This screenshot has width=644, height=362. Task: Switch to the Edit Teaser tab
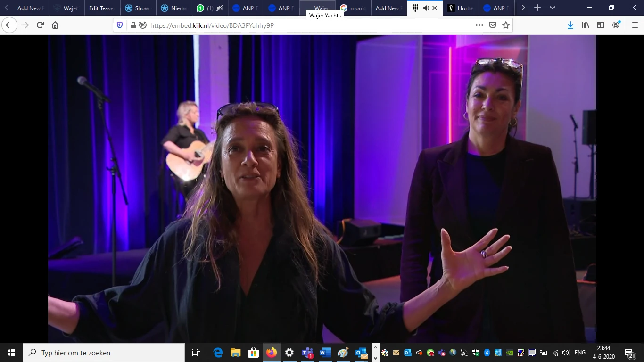point(101,8)
